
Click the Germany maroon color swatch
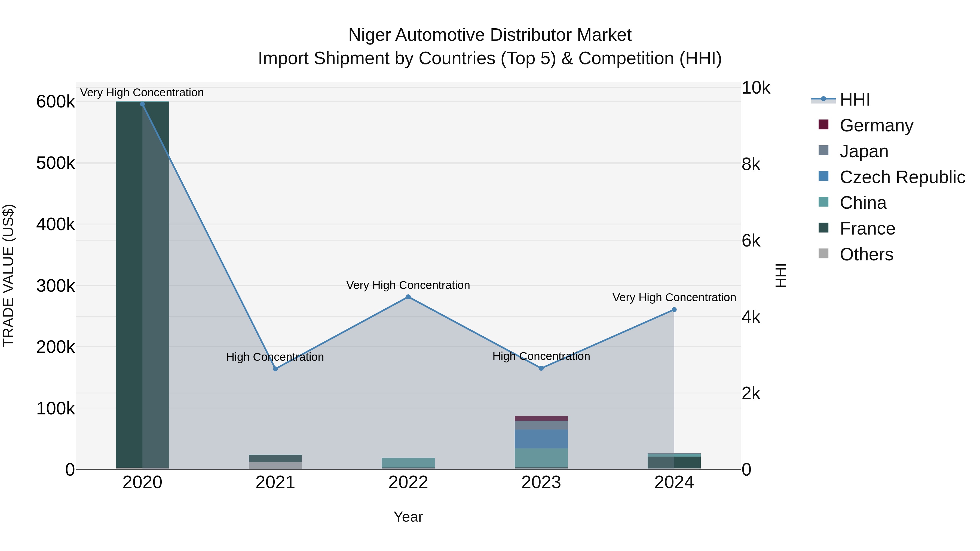823,124
